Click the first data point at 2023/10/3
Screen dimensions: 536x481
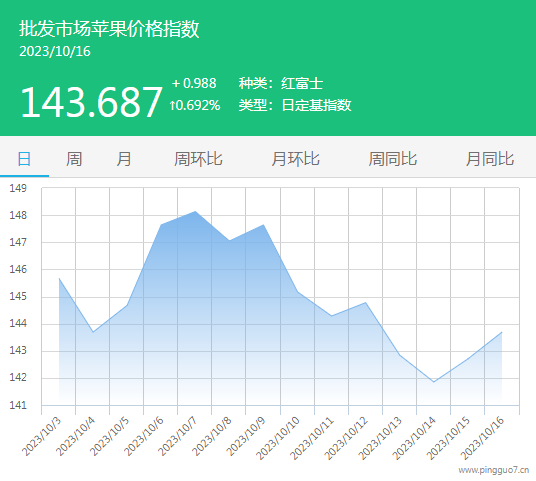[59, 278]
